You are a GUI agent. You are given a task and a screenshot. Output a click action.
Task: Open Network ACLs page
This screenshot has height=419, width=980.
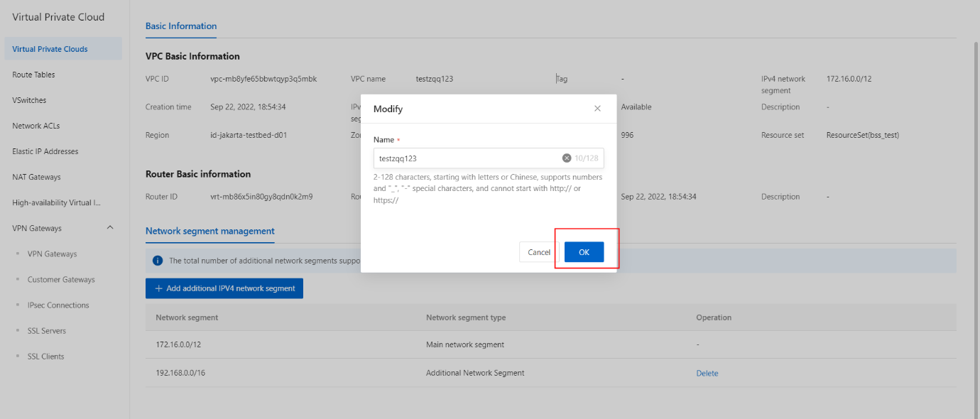point(36,126)
